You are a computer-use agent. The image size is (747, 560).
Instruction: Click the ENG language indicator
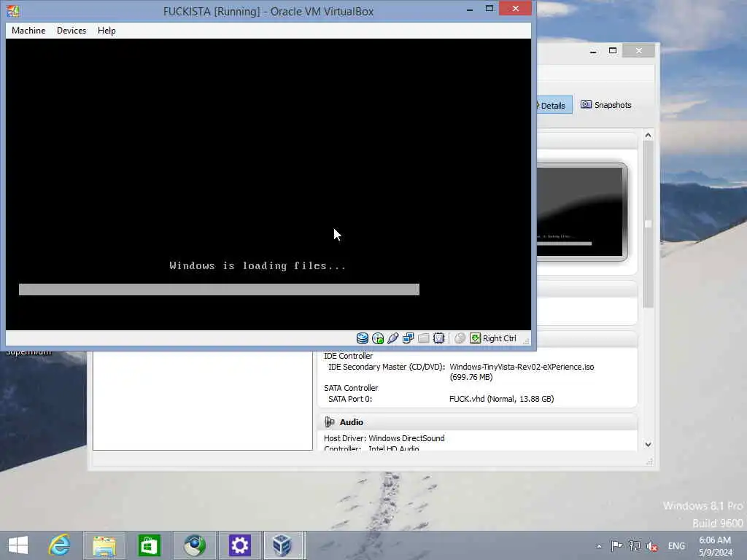point(676,546)
